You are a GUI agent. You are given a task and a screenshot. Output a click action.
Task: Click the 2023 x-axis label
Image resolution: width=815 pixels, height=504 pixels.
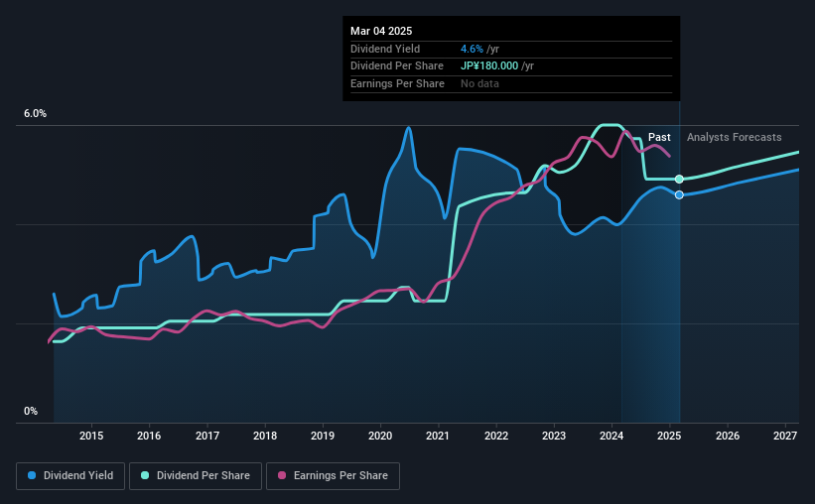(554, 436)
